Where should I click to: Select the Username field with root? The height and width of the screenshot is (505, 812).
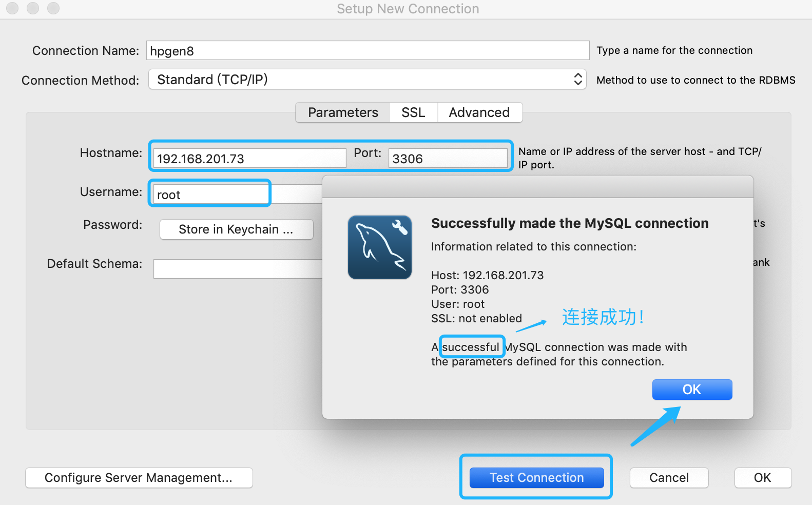click(210, 195)
